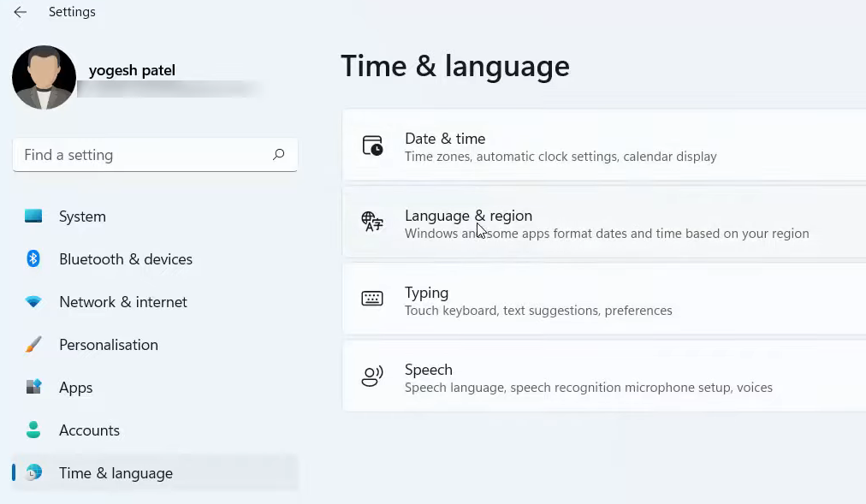The width and height of the screenshot is (866, 504).
Task: Open Language & region settings
Action: pyautogui.click(x=603, y=223)
